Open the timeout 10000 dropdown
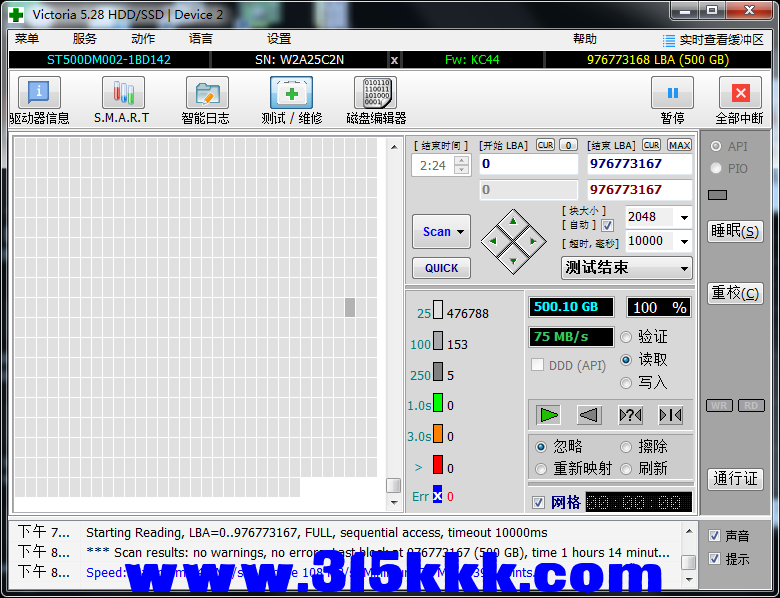 tap(684, 242)
